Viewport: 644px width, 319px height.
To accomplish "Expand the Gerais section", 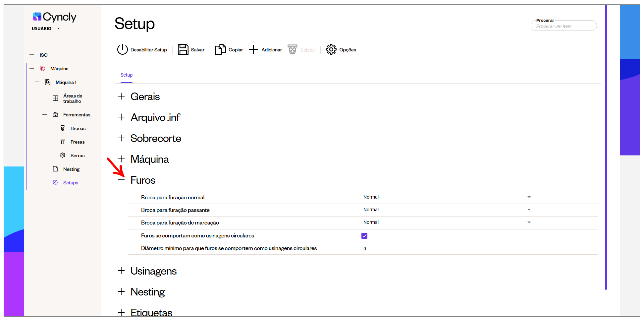I will (121, 96).
